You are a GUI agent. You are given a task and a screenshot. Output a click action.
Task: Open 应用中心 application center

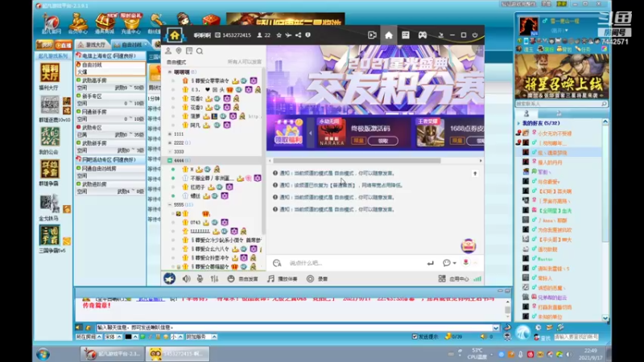coord(453,278)
